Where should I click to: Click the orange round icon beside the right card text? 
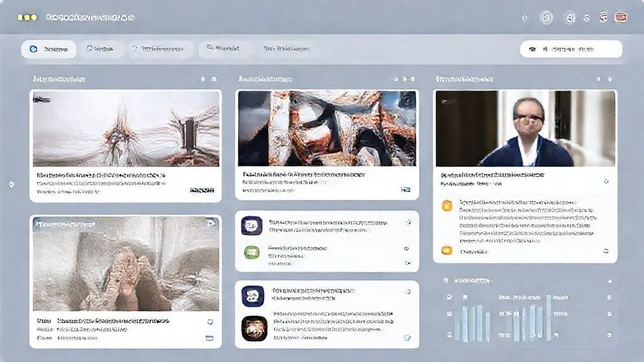tap(447, 206)
